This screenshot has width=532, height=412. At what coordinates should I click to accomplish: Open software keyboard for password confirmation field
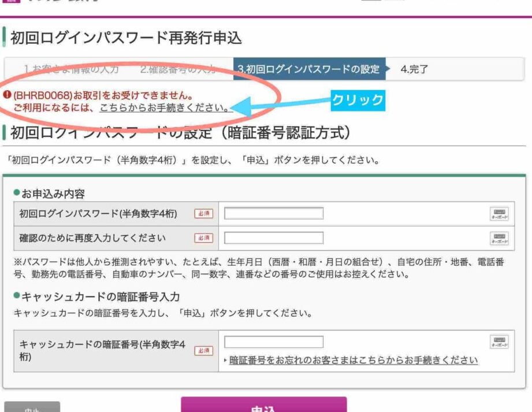tap(499, 238)
